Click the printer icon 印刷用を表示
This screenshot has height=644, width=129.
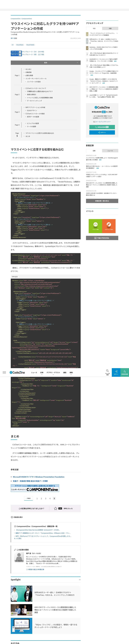point(12,517)
